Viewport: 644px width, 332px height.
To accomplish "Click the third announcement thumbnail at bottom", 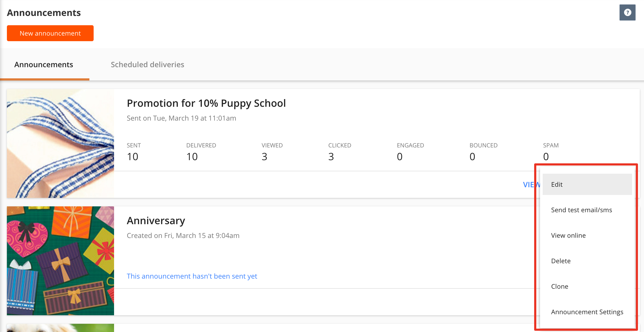I will [x=60, y=328].
